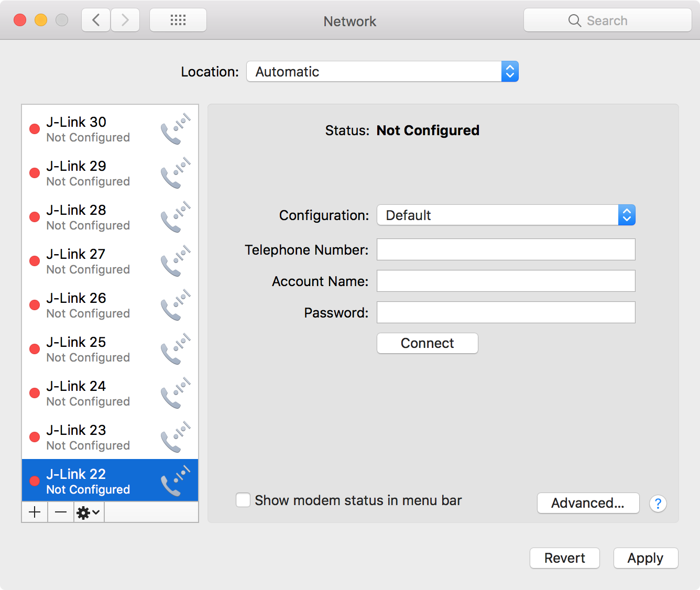Open the Advanced settings
Image resolution: width=700 pixels, height=590 pixels.
point(588,503)
